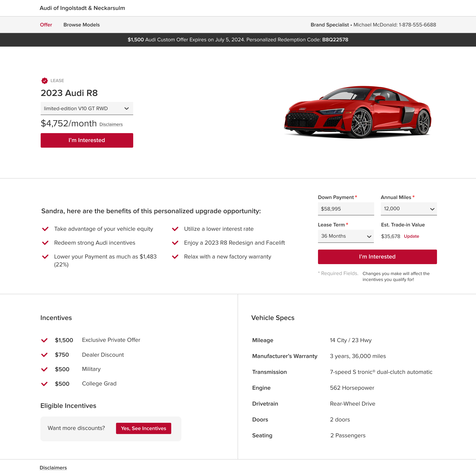This screenshot has width=476, height=476.
Task: Go to Browse Models tab
Action: [81, 25]
